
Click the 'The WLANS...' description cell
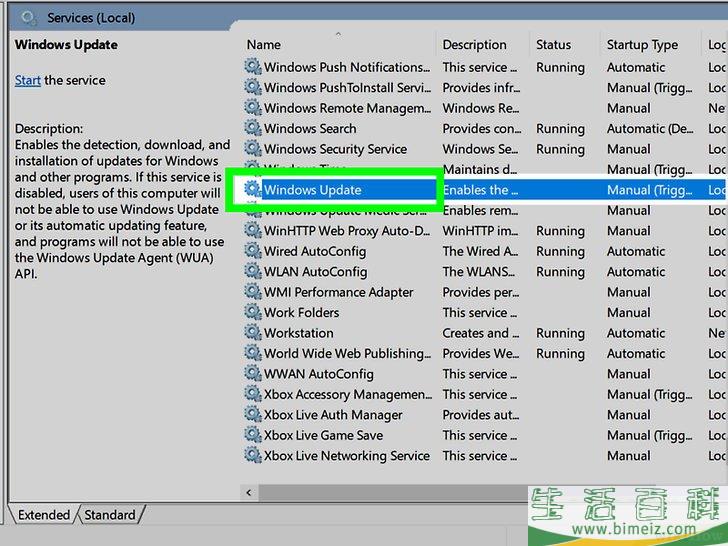pyautogui.click(x=479, y=272)
